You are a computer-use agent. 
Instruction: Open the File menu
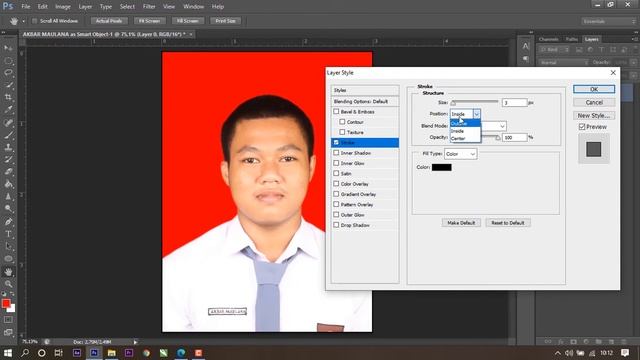(x=26, y=7)
